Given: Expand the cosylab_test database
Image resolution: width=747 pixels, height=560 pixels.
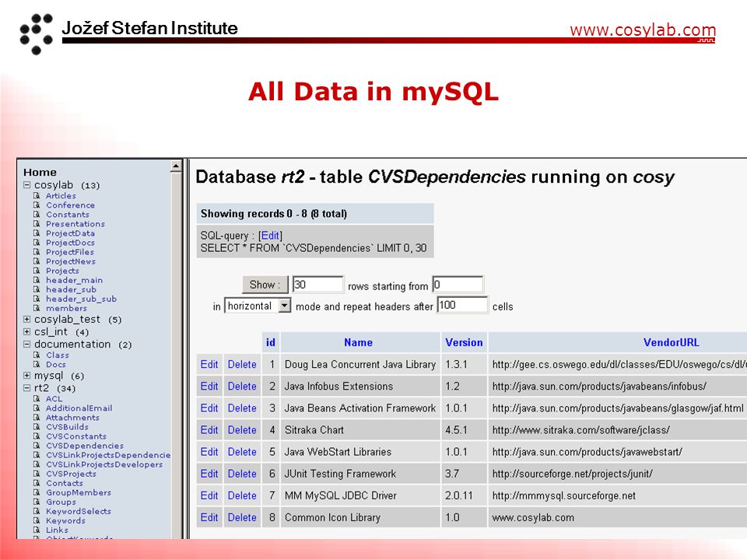Looking at the screenshot, I should [26, 319].
